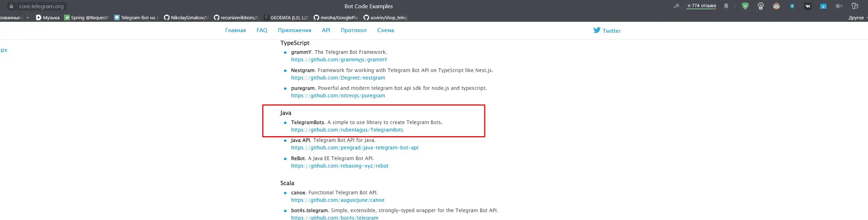Open the asvirin/shop_teleg bookmark
868x220 pixels.
(386, 17)
